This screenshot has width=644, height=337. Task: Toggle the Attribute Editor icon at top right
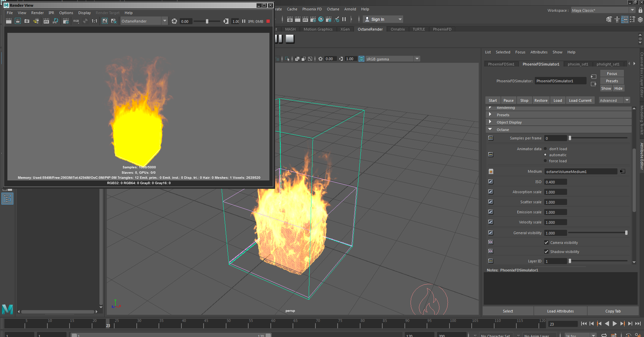pos(625,19)
